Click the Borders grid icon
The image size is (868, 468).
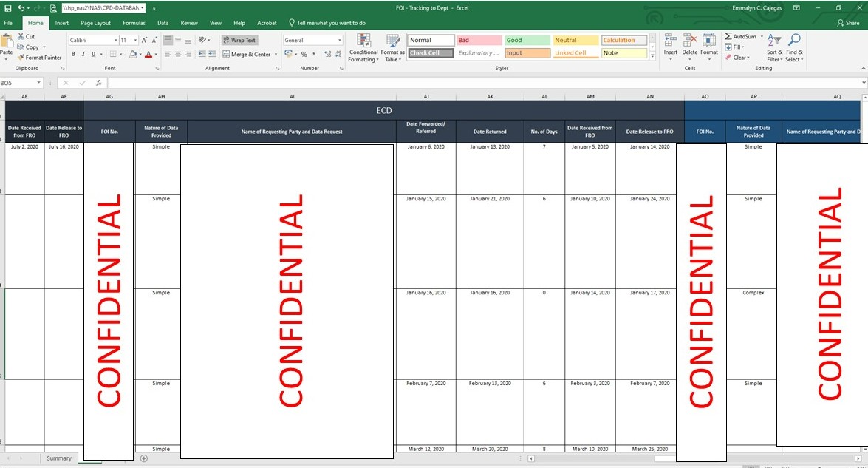click(113, 54)
